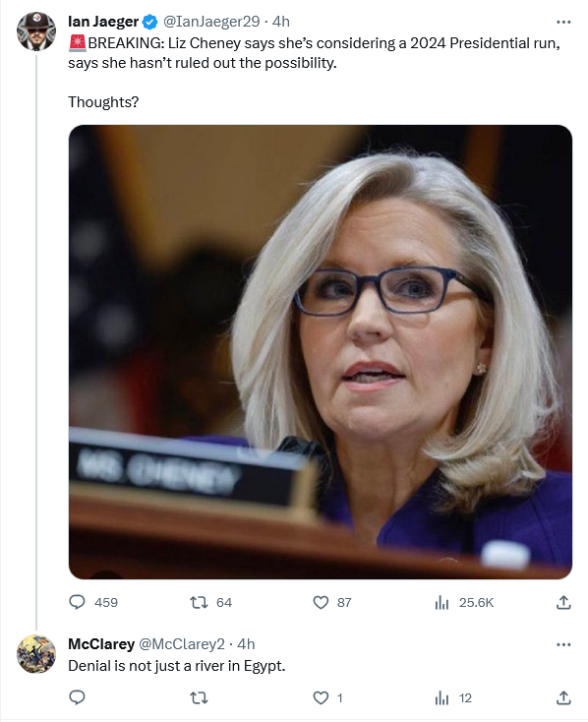Image resolution: width=588 pixels, height=722 pixels.
Task: Open the Ian Jaeger display name link
Action: 103,22
